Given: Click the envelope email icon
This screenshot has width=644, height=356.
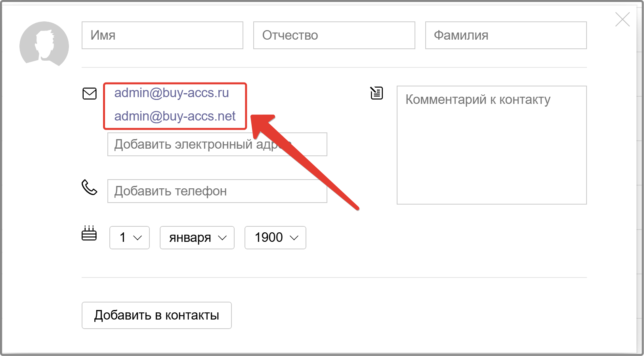Looking at the screenshot, I should 90,94.
